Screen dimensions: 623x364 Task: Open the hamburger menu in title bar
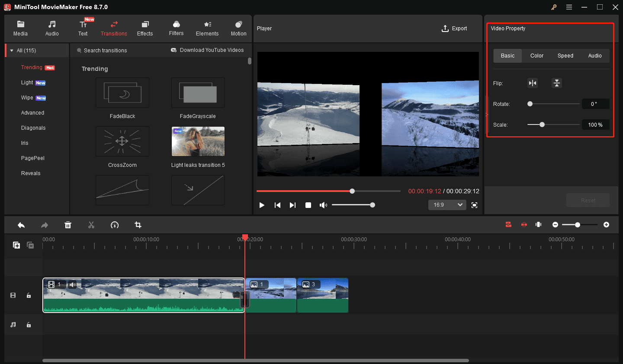point(569,7)
